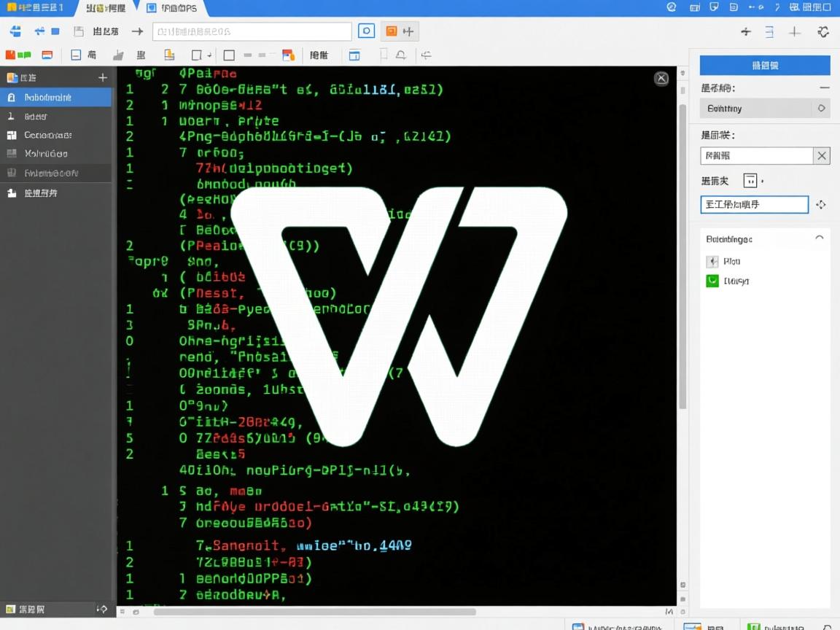The width and height of the screenshot is (840, 630).
Task: Click the right arrow icon before address field
Action: pos(136,31)
